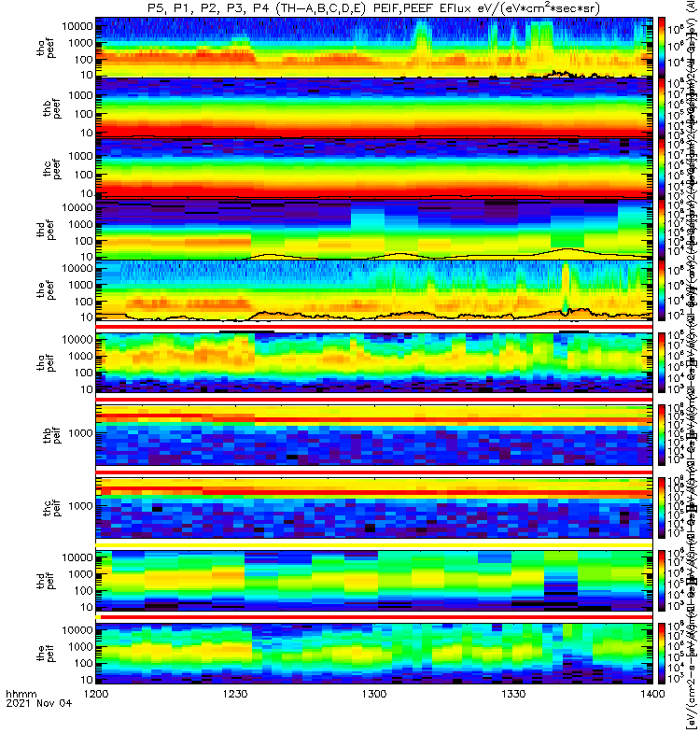The height and width of the screenshot is (747, 700).
Task: Click the 100 tick label of thd peif panel
Action: [84, 591]
